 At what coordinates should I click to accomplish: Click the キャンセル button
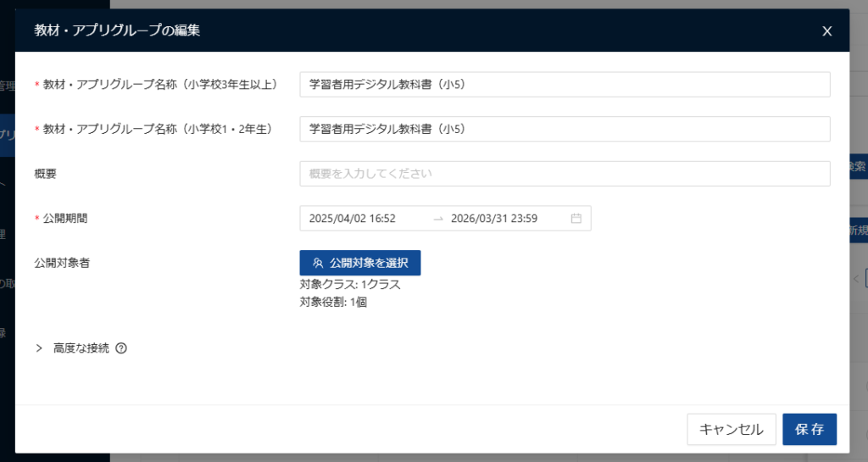tap(732, 429)
